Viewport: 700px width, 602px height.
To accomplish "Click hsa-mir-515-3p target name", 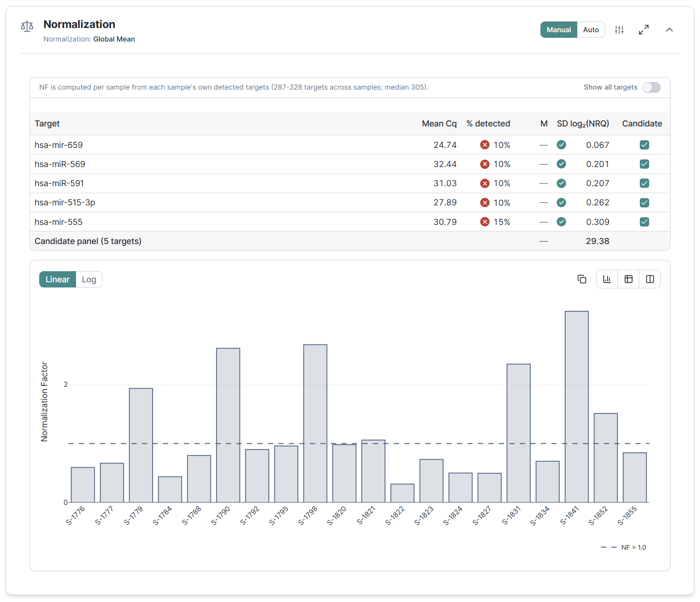I will (65, 203).
